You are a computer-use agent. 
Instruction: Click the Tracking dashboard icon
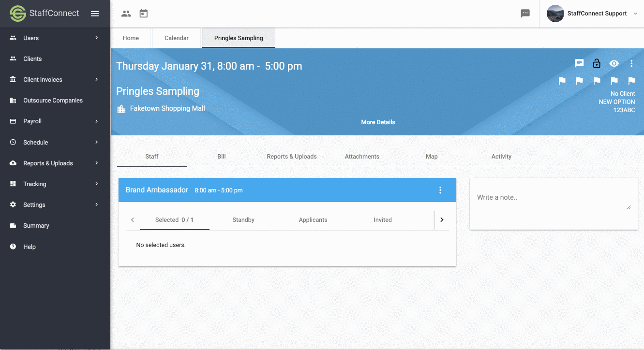(x=13, y=184)
